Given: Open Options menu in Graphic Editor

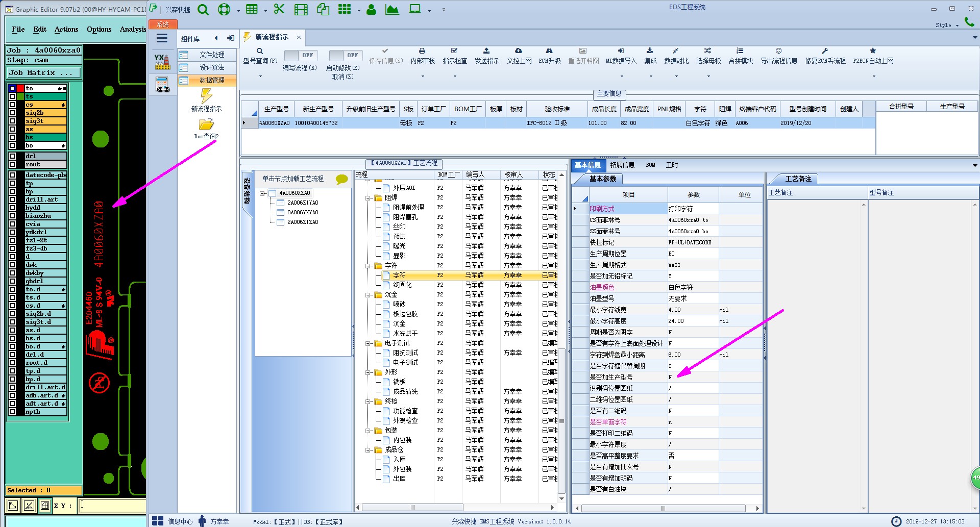Looking at the screenshot, I should coord(99,29).
